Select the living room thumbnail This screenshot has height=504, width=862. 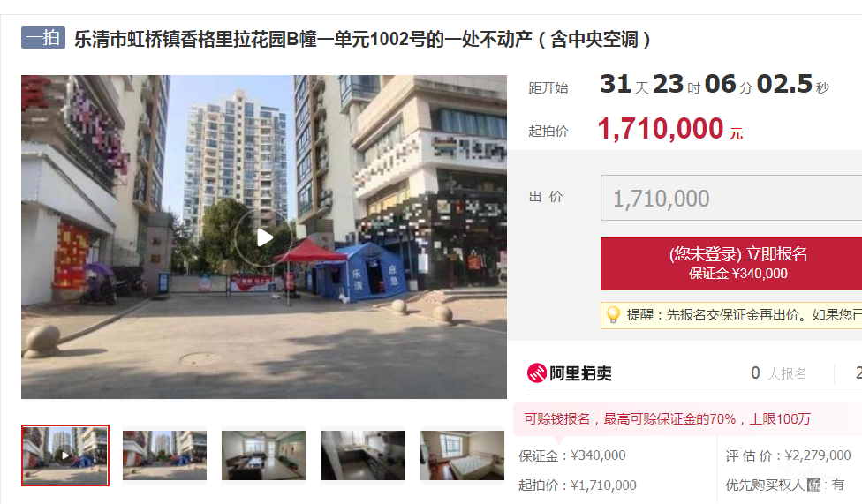click(263, 455)
